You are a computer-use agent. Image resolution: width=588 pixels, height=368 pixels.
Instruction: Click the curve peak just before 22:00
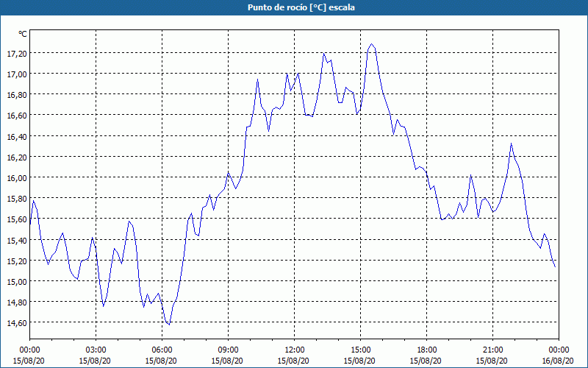pos(511,144)
